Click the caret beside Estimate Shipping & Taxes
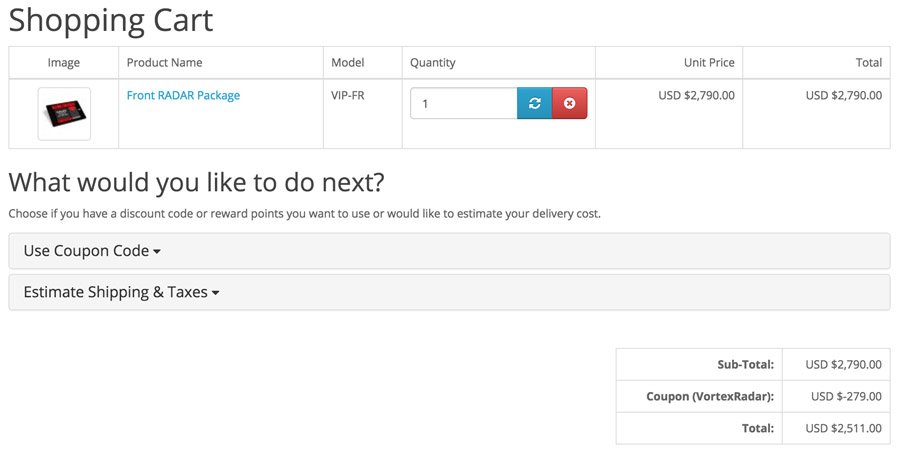This screenshot has width=900, height=453. tap(215, 293)
